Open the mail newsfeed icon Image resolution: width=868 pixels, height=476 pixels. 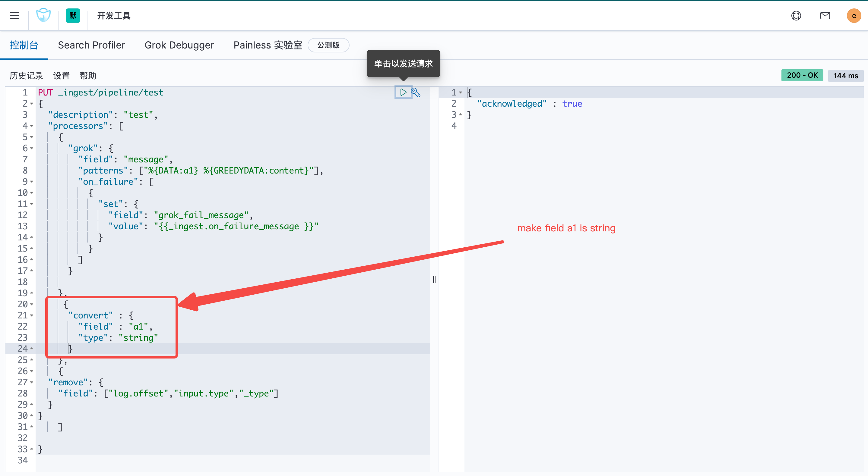click(825, 15)
